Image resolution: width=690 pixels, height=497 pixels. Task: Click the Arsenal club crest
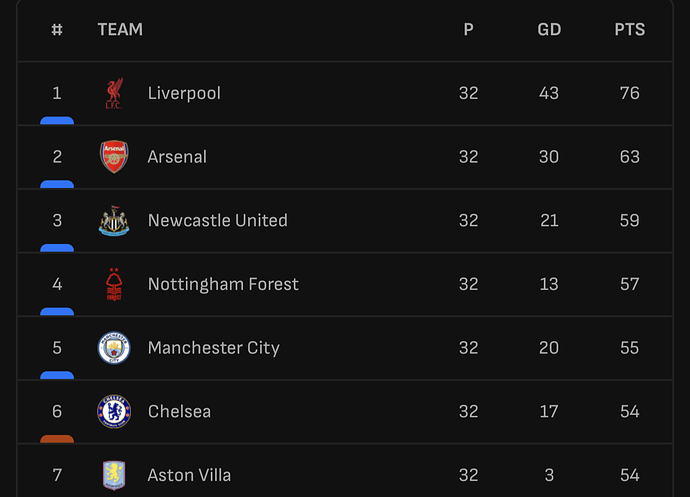(x=114, y=157)
